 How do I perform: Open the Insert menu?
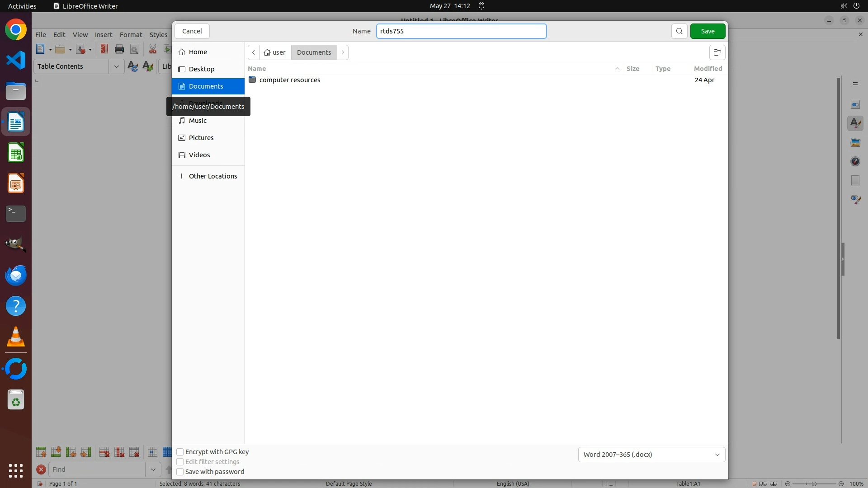click(103, 35)
